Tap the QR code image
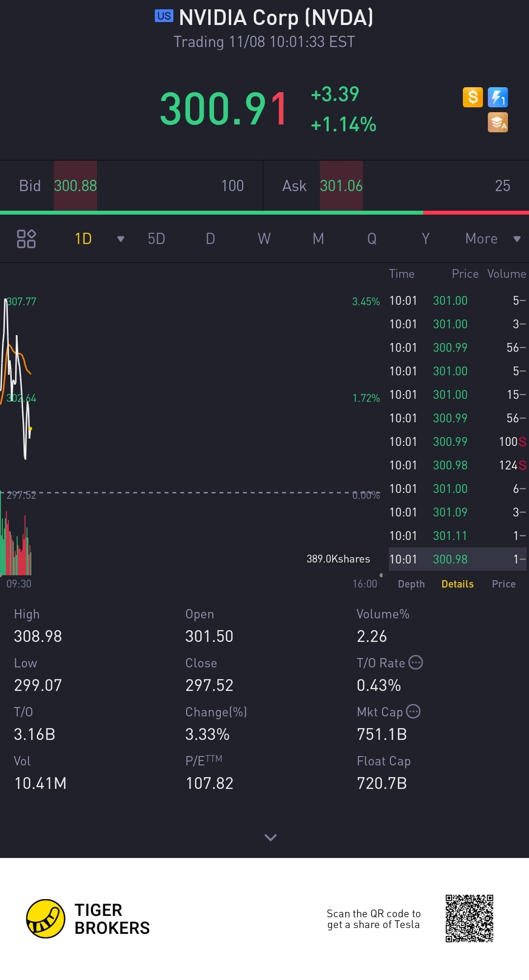Screen dimensions: 529x980 tap(469, 919)
